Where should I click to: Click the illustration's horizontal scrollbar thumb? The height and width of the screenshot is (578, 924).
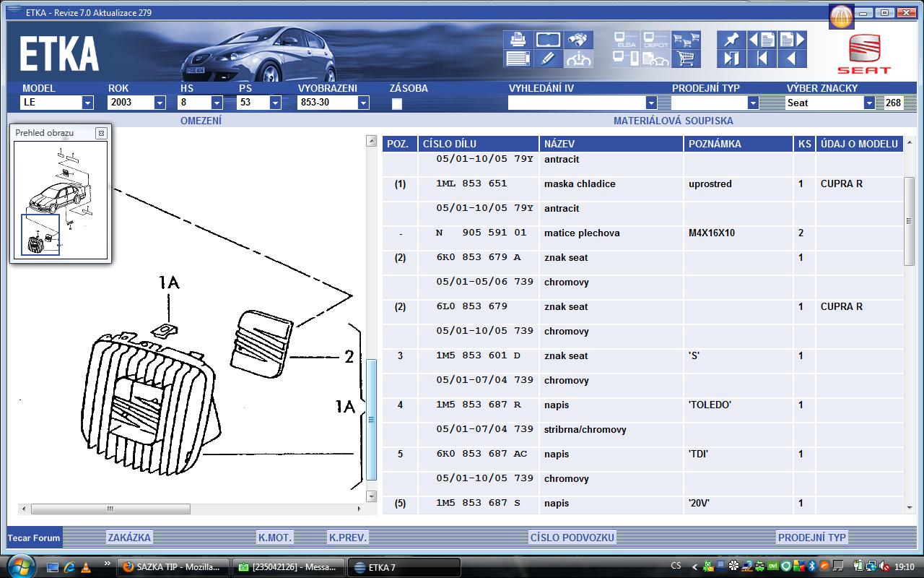tap(110, 509)
